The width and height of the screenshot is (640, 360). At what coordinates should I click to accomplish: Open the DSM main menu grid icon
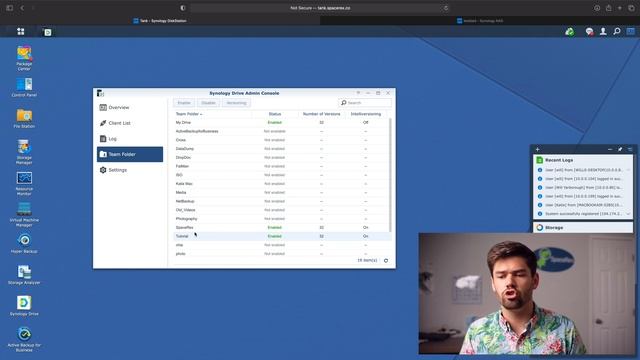coord(20,31)
